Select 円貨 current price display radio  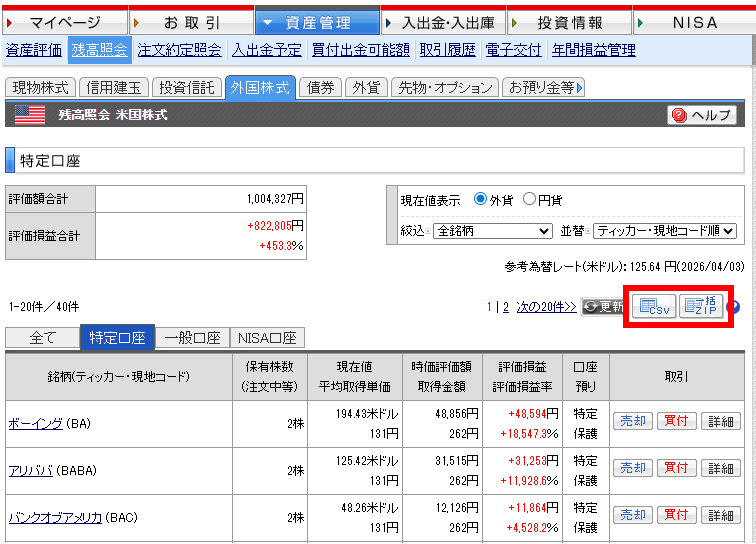(x=530, y=200)
